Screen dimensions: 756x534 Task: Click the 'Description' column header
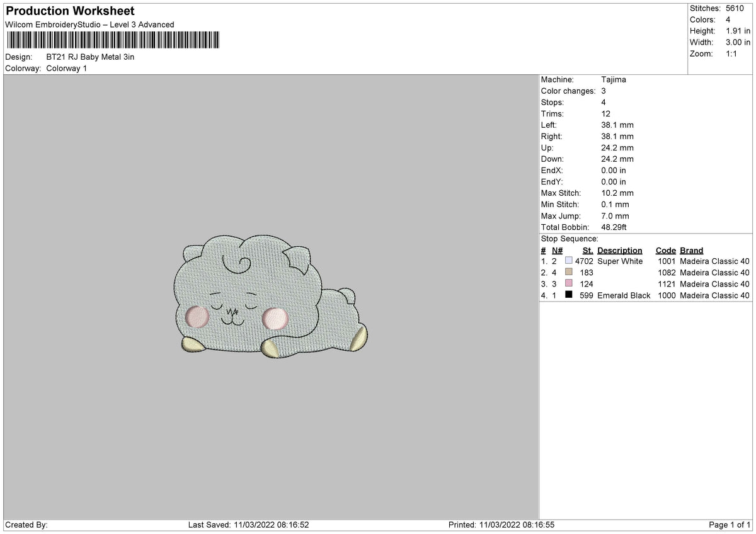point(620,250)
